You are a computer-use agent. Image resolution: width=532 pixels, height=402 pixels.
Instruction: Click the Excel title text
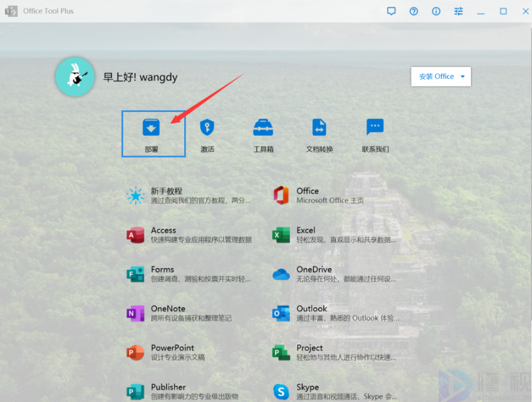[306, 230]
